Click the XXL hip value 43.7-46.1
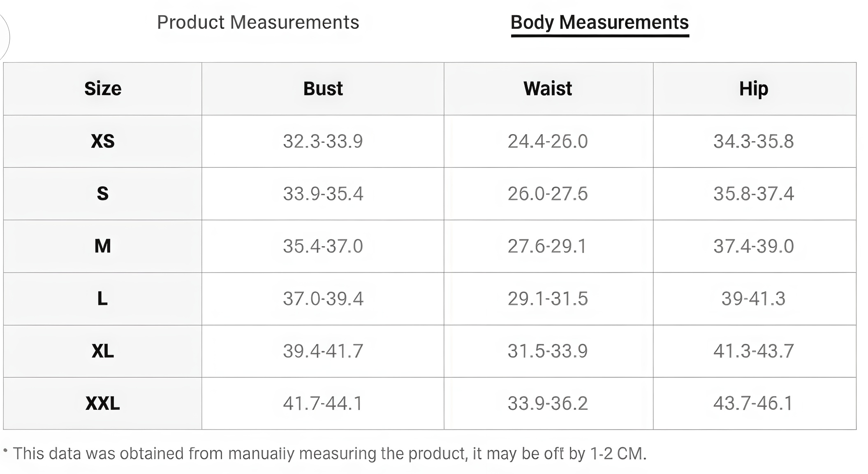868x474 pixels. pos(753,403)
